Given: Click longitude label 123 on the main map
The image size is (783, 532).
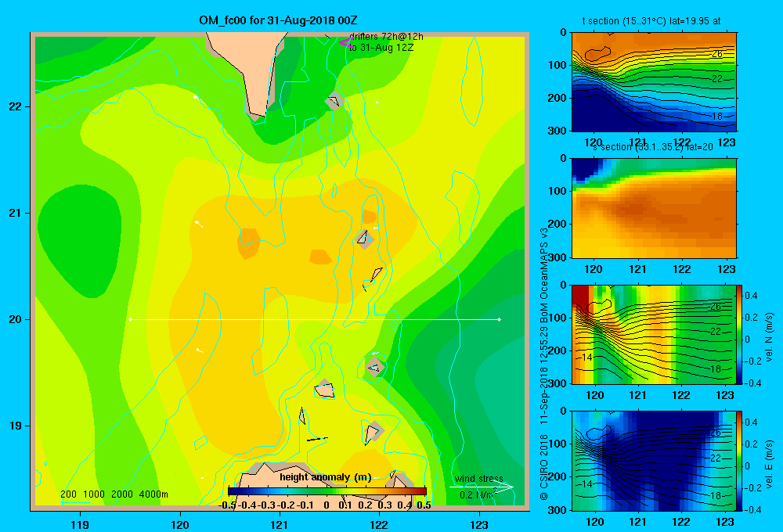Looking at the screenshot, I should 479,524.
